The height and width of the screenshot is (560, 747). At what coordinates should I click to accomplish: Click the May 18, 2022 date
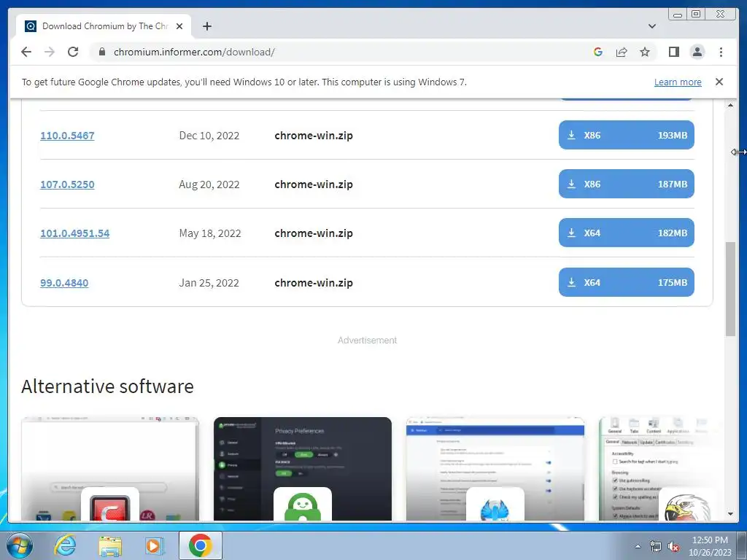point(210,233)
